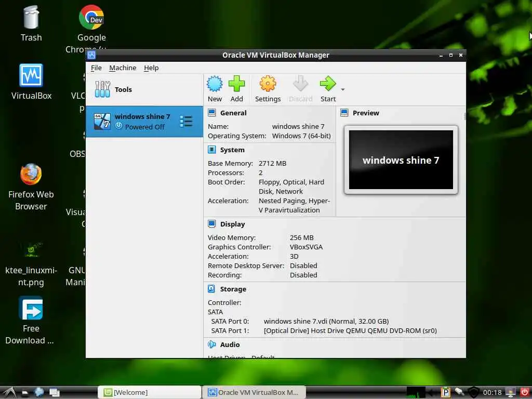Click the System section header
Viewport: 532px width, 399px height.
232,150
